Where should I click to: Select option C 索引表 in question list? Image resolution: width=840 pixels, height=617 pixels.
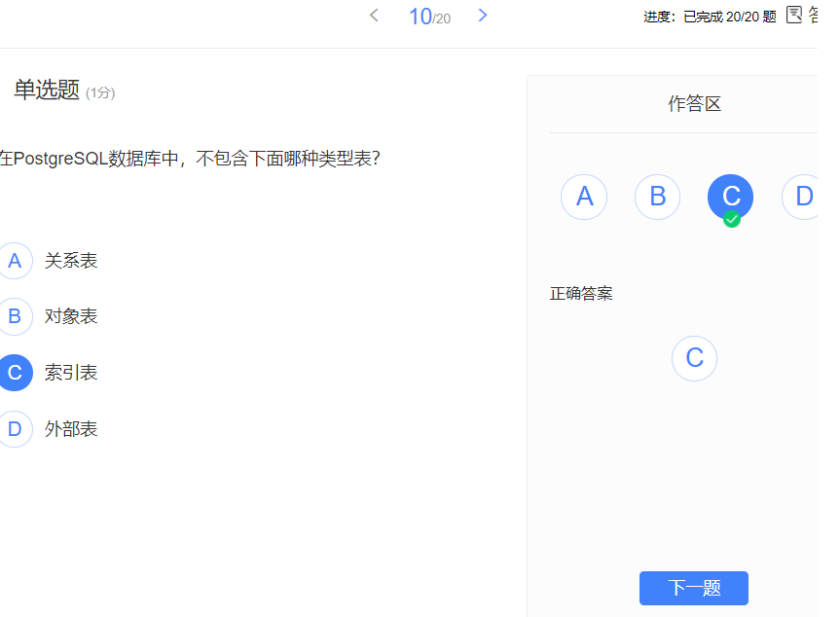(15, 373)
